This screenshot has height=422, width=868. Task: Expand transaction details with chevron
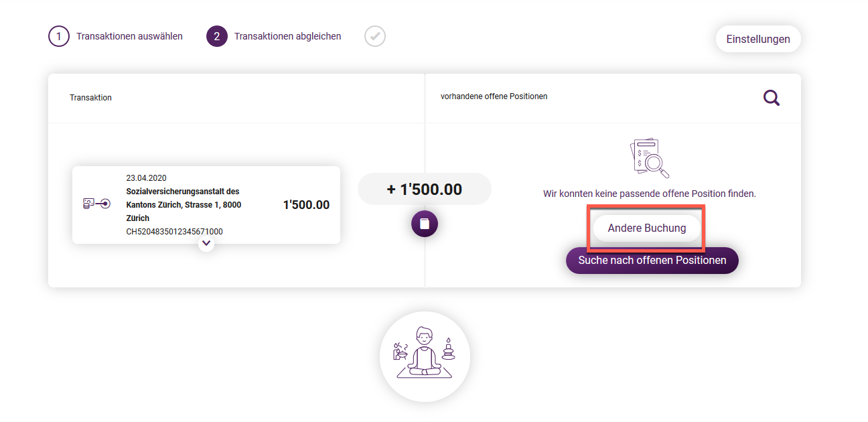click(x=206, y=244)
